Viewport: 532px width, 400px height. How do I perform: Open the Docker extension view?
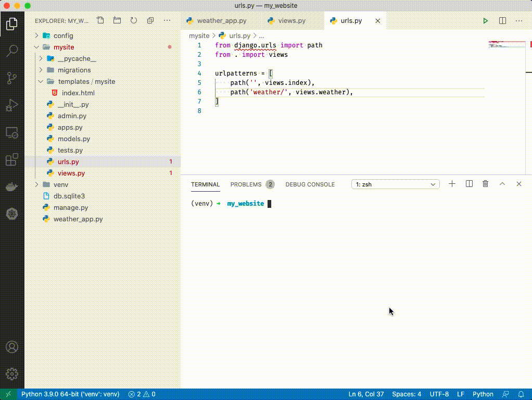pos(12,186)
